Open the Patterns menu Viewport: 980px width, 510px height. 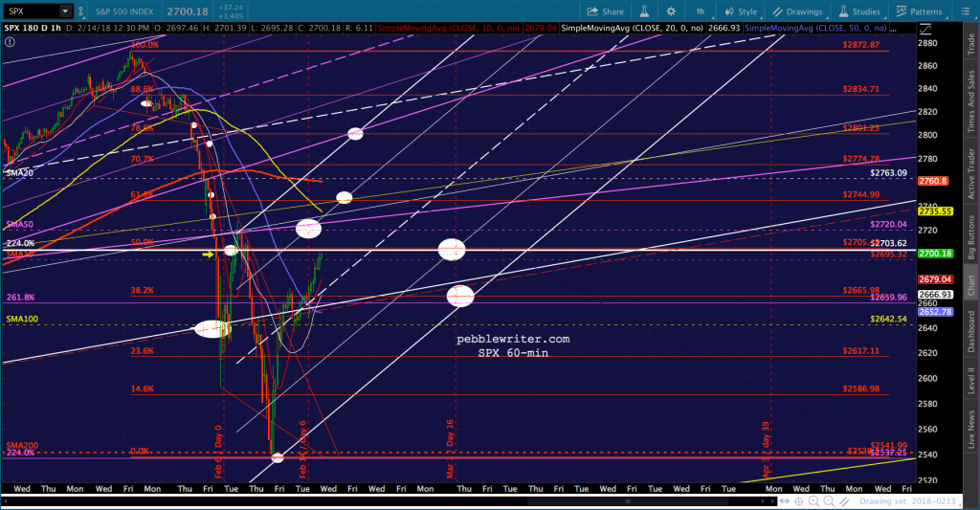click(x=919, y=11)
